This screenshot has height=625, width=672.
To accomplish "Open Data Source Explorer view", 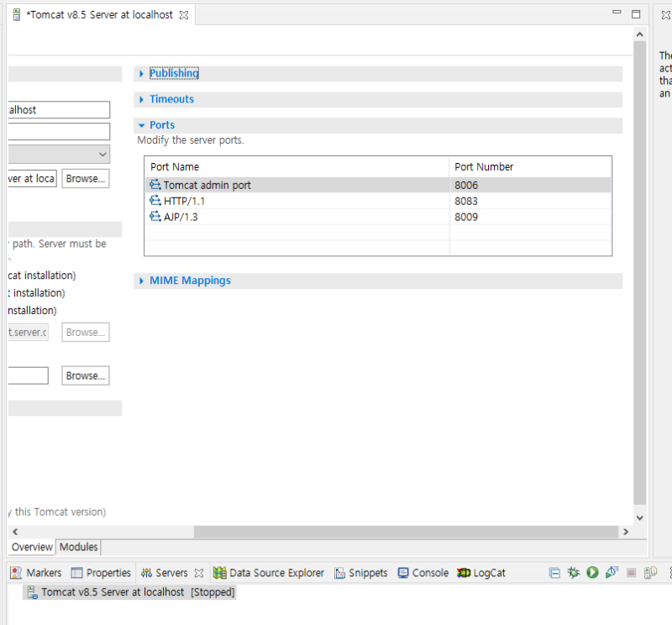I will tap(269, 573).
